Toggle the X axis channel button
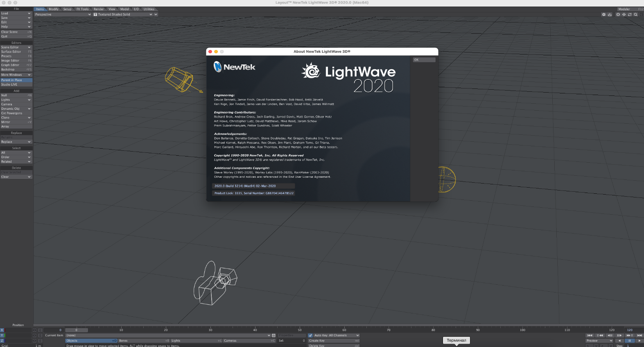 (2, 330)
